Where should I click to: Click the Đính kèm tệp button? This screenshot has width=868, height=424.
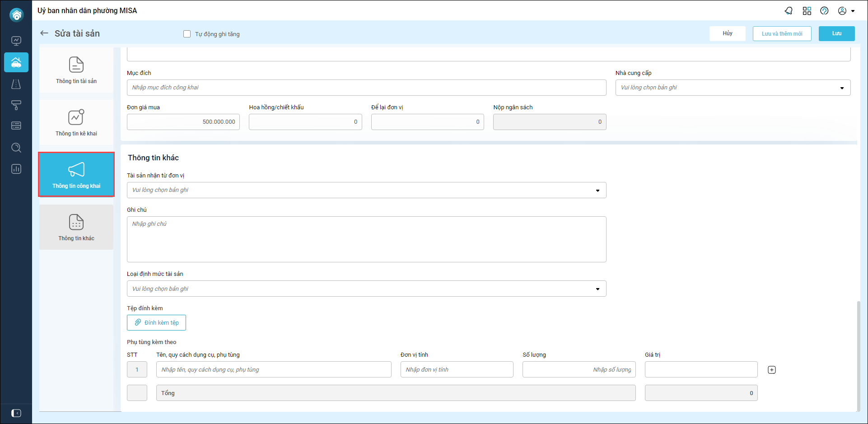(156, 323)
